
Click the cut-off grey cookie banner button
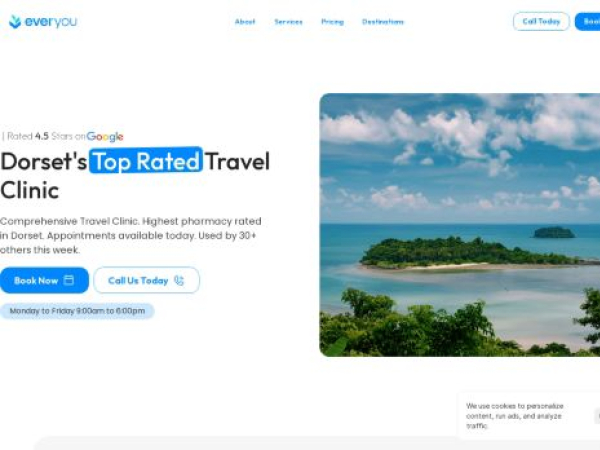(x=597, y=416)
